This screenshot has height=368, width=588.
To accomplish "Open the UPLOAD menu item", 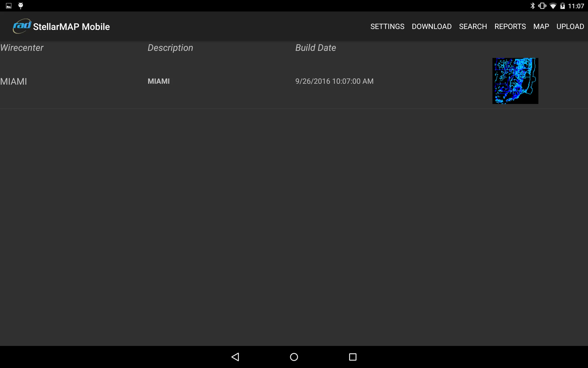I will 570,26.
